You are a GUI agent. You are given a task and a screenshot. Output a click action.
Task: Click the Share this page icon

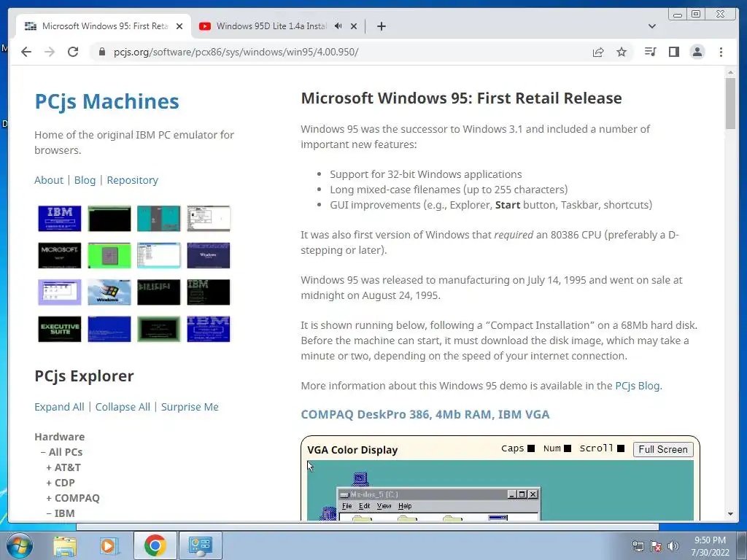click(x=598, y=52)
